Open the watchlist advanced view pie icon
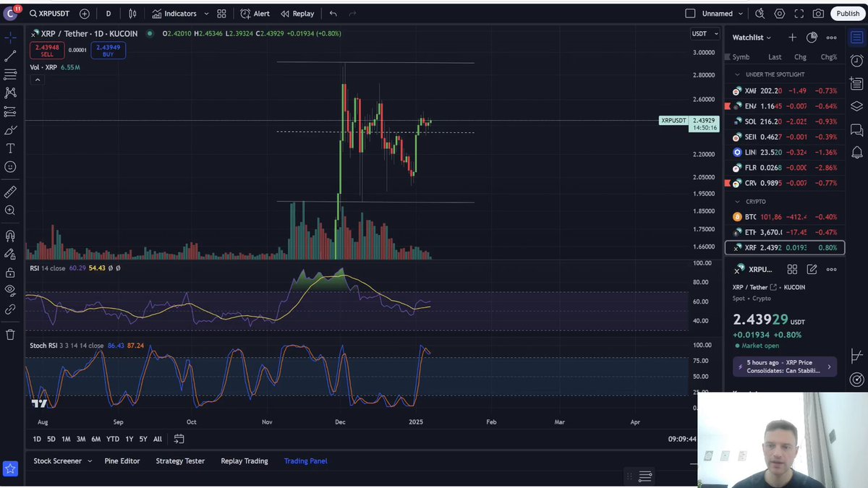868x488 pixels. tap(812, 38)
